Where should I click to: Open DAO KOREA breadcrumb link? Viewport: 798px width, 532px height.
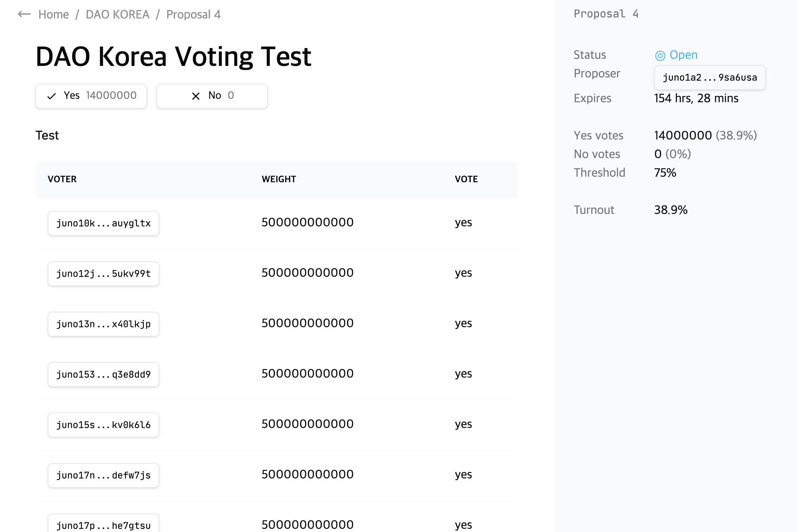point(117,14)
